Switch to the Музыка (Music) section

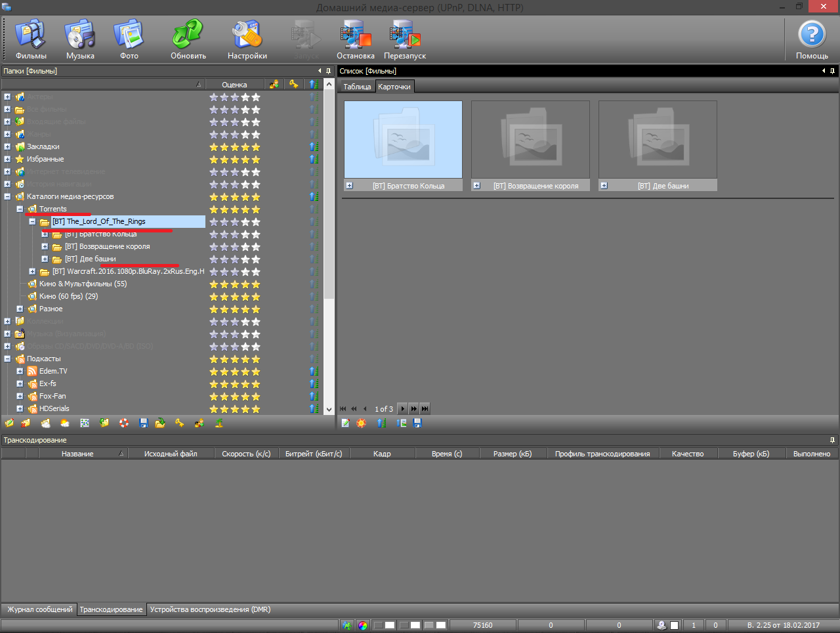coord(80,38)
